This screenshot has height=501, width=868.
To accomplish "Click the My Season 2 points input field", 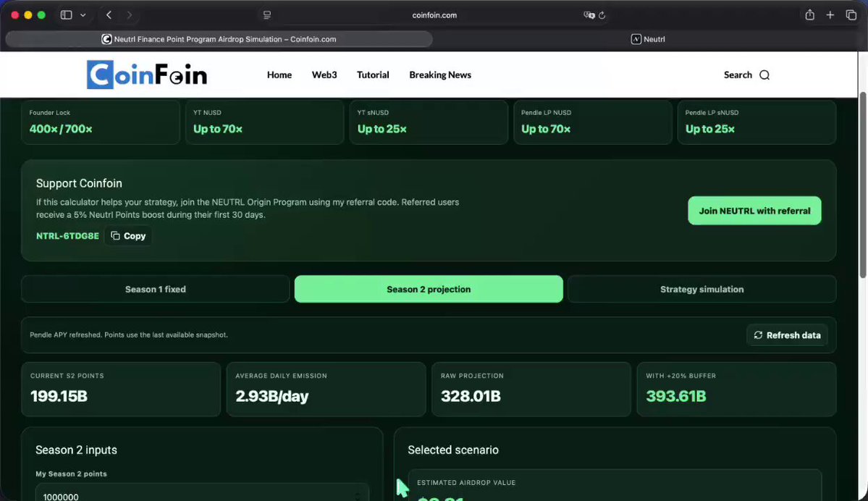I will 202,493.
